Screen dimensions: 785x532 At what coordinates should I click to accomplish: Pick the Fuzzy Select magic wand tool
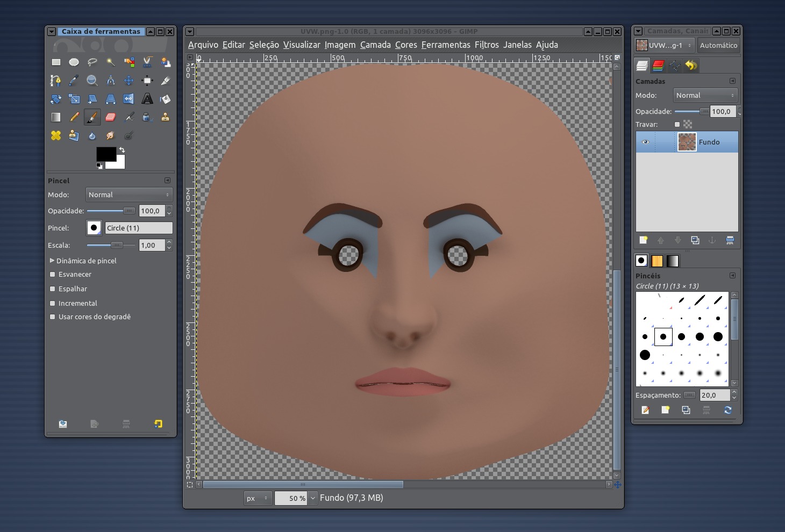110,62
